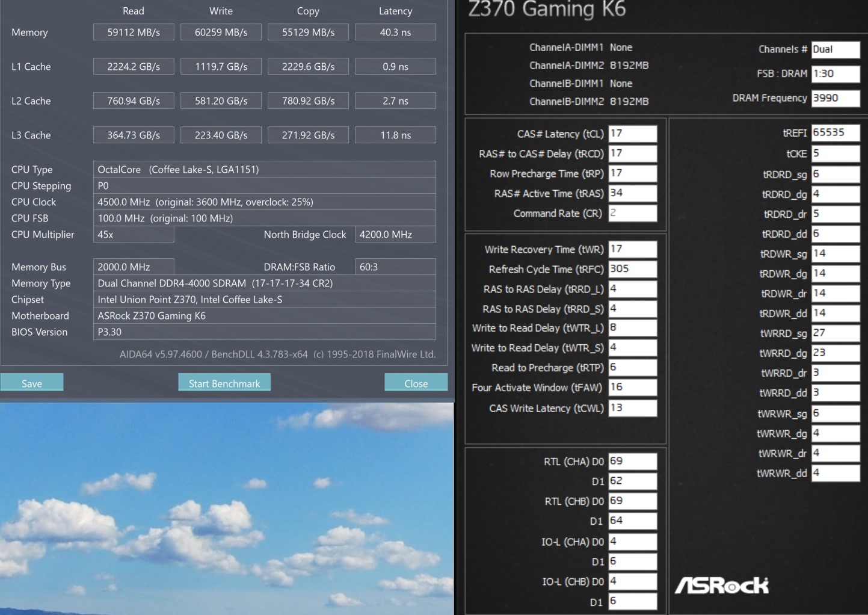
Task: Click the Memory Bus value 2000.0 MHz
Action: [134, 267]
